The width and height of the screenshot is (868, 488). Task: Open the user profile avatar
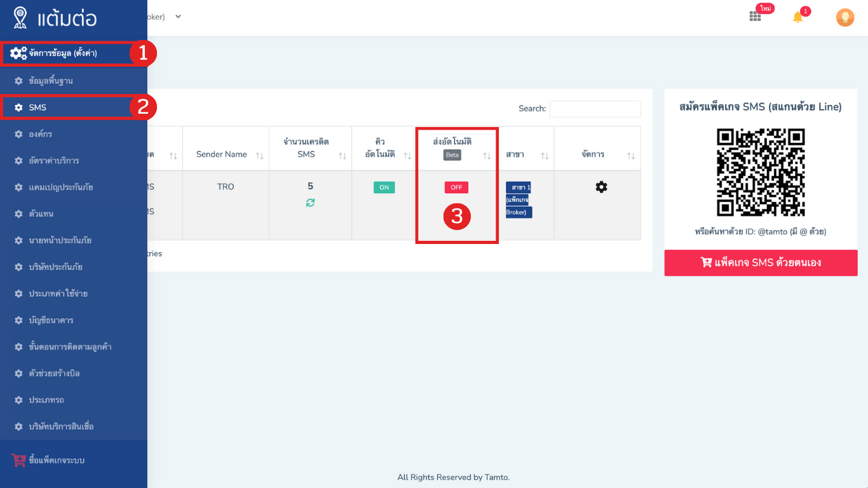[x=844, y=18]
